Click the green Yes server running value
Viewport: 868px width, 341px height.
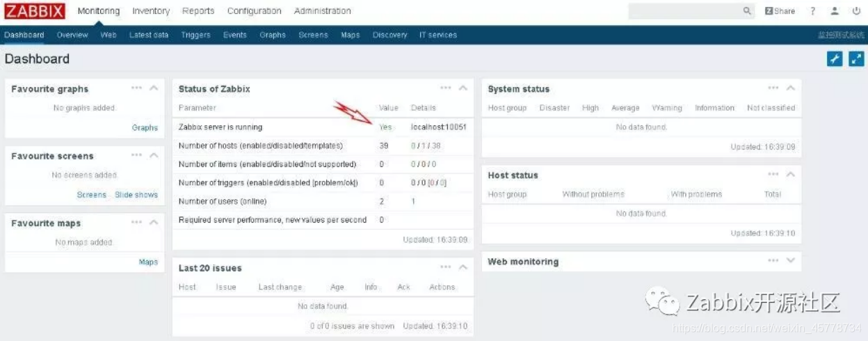385,127
